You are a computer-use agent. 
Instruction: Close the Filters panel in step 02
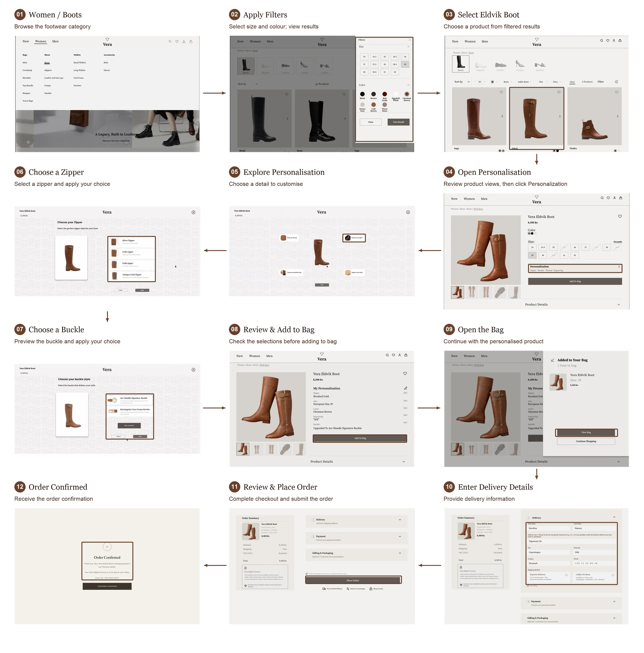tap(410, 40)
